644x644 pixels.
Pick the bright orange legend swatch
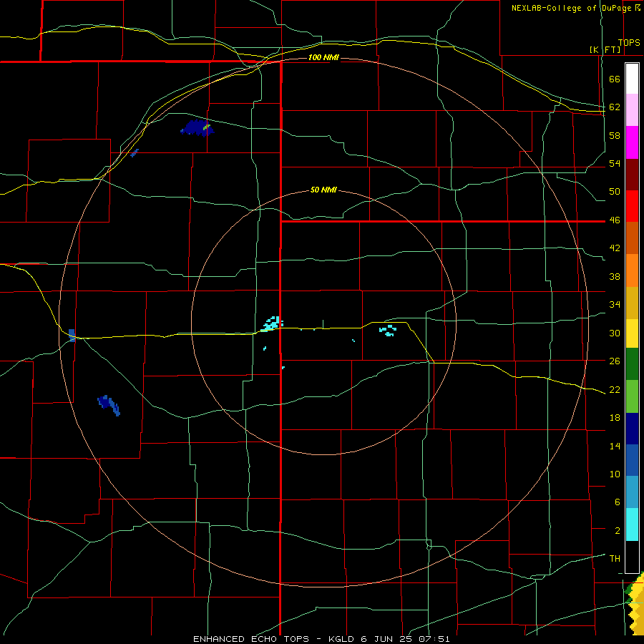coord(632,270)
